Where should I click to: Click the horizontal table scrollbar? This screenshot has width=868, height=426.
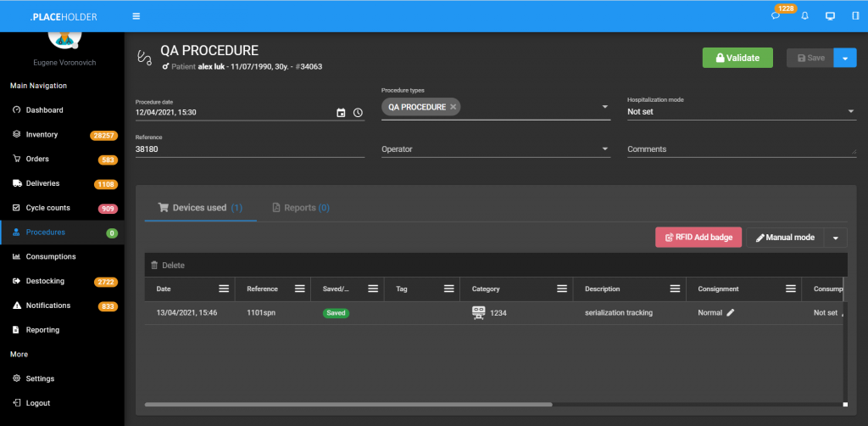(348, 405)
